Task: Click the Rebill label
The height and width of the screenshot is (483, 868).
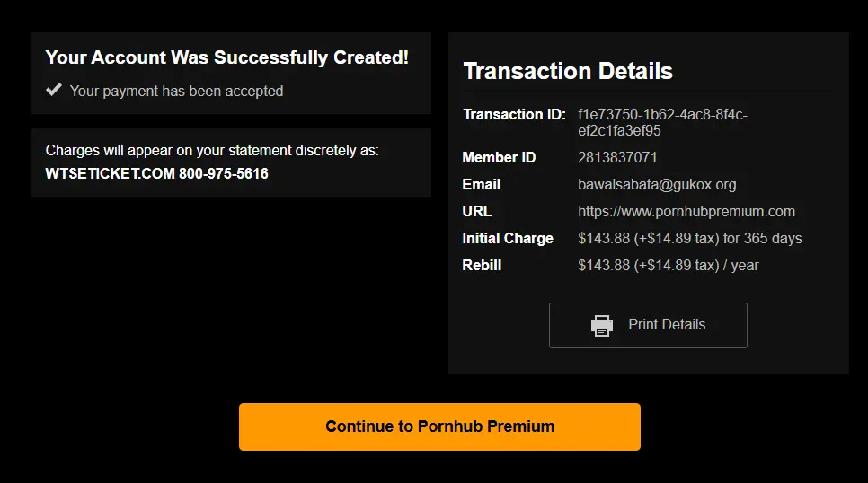Action: coord(482,266)
